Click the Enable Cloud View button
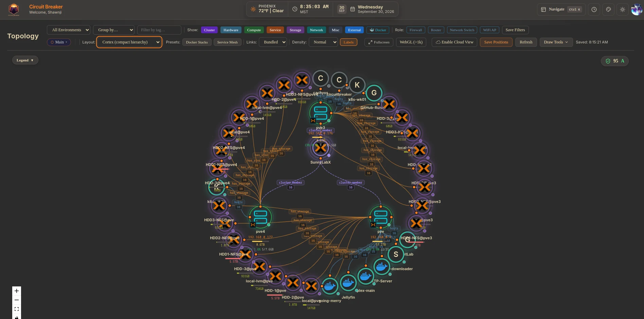This screenshot has height=319, width=644. pos(454,42)
